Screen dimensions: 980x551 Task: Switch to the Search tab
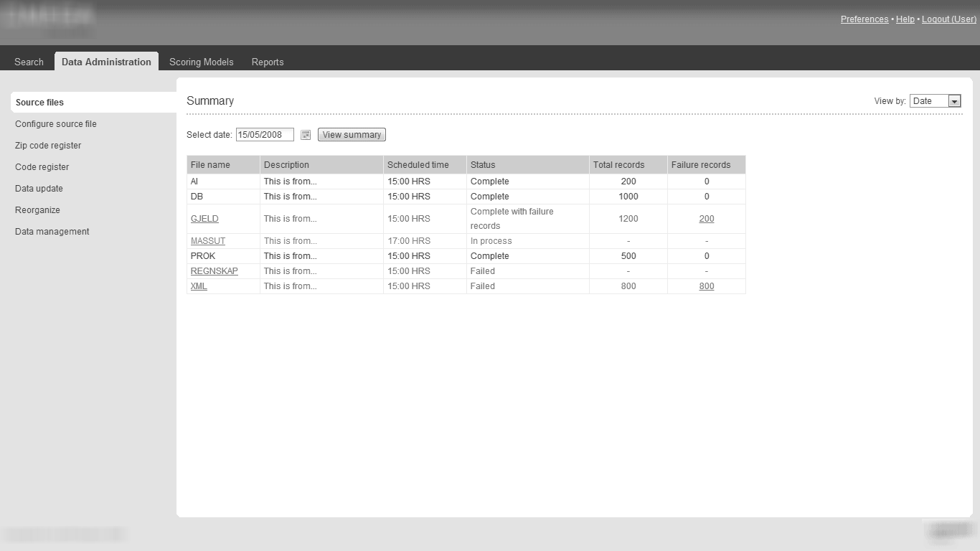[x=29, y=62]
